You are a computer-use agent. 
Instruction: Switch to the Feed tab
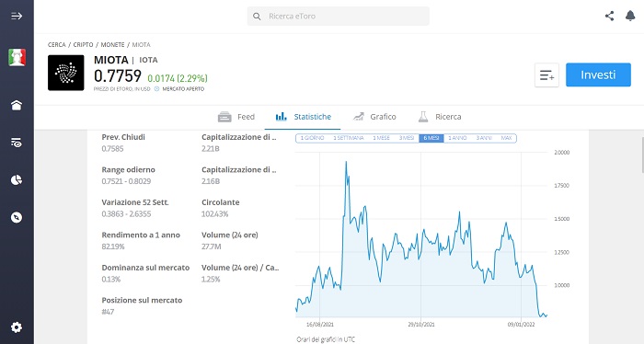pyautogui.click(x=236, y=117)
